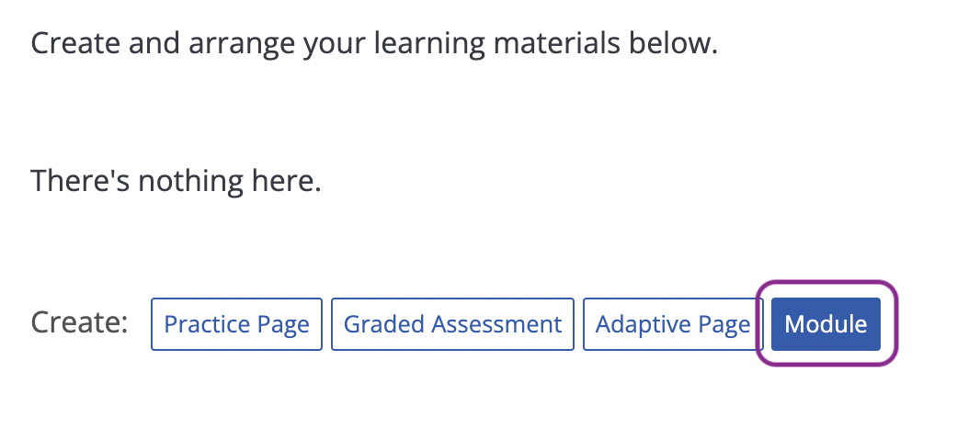
Task: Click the blue filled Module button
Action: click(x=826, y=324)
